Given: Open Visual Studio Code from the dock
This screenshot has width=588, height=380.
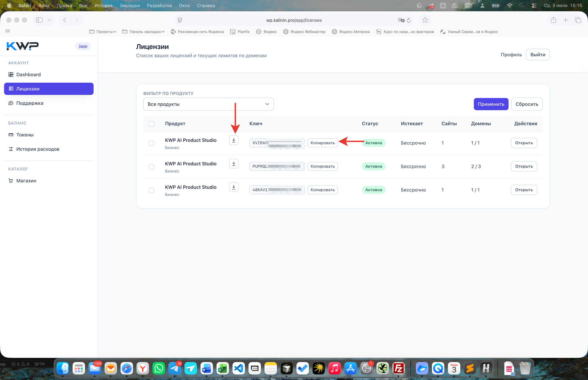Looking at the screenshot, I should pos(239,368).
